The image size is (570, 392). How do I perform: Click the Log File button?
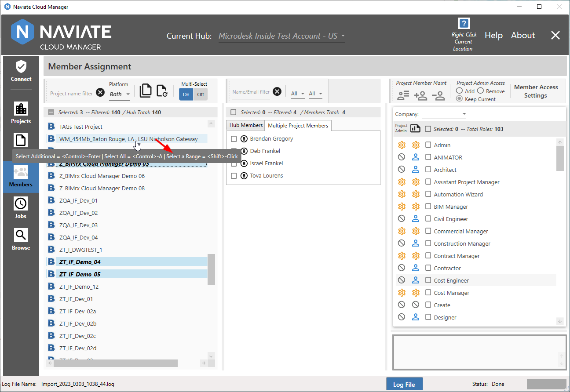[404, 385]
